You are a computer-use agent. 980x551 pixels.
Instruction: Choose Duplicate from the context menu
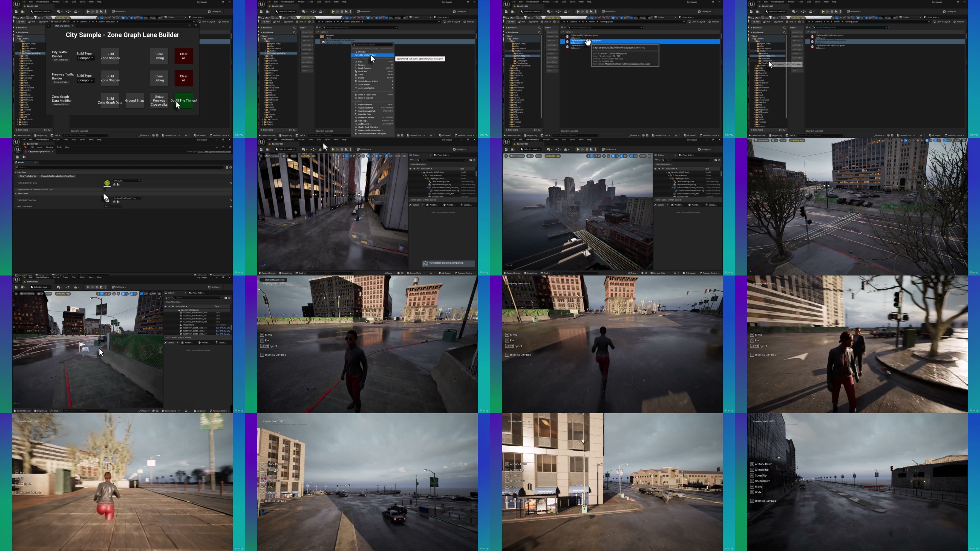point(373,72)
